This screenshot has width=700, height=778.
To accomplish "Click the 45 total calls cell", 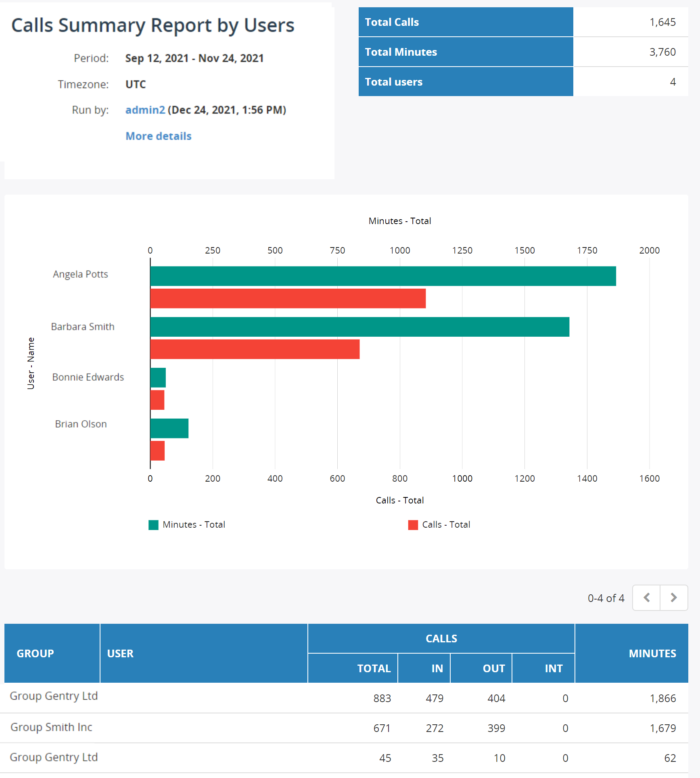I will 385,758.
